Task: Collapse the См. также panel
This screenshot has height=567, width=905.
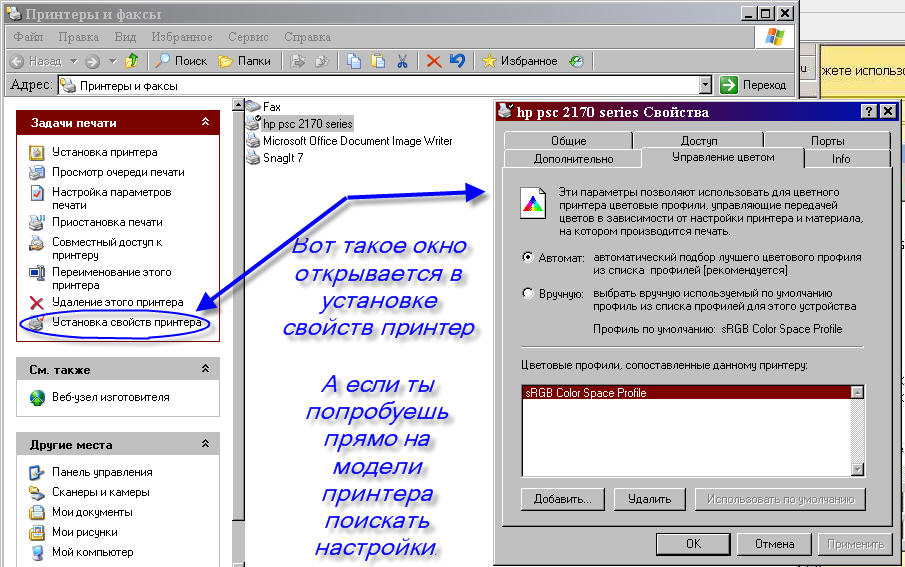Action: [x=205, y=368]
